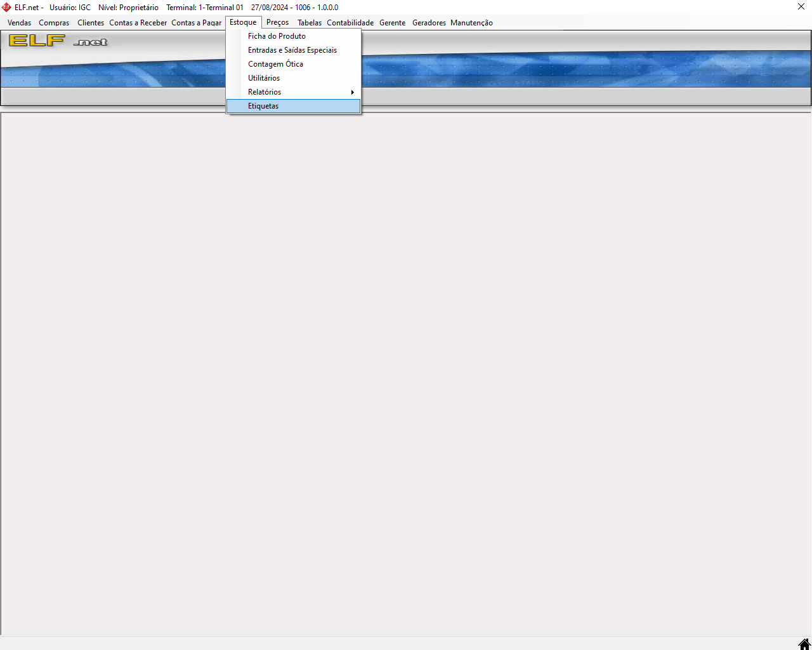Open the Tabelas menu
812x650 pixels.
tap(310, 23)
